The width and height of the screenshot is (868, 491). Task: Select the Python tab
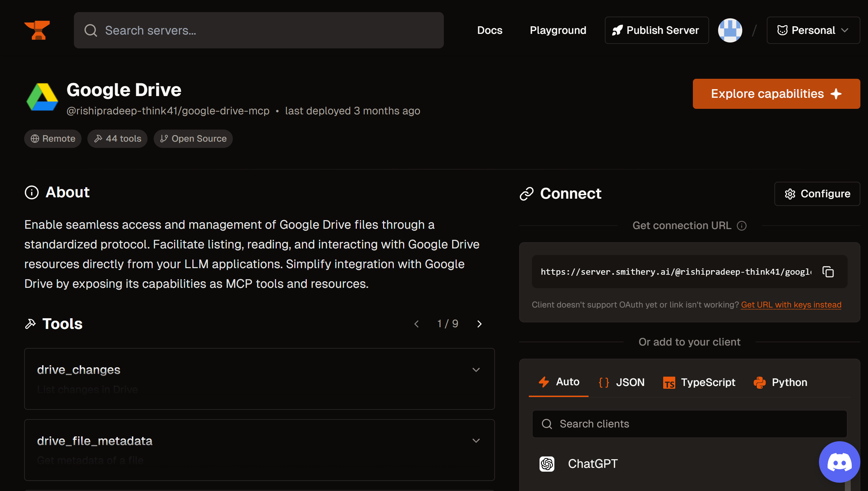click(780, 382)
